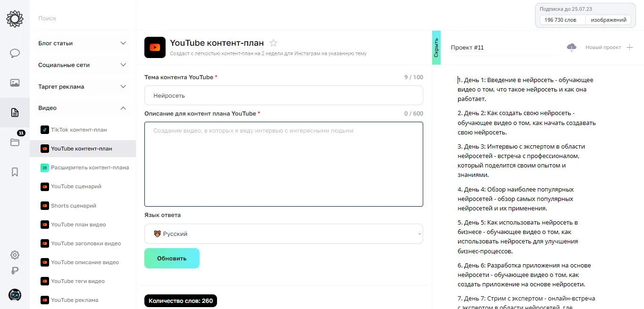Click the Расширитель контент-плана green icon
This screenshot has height=309, width=644.
click(44, 167)
